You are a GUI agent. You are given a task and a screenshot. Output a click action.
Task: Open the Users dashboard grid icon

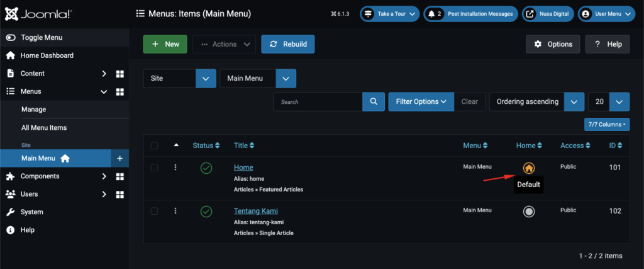tap(120, 194)
